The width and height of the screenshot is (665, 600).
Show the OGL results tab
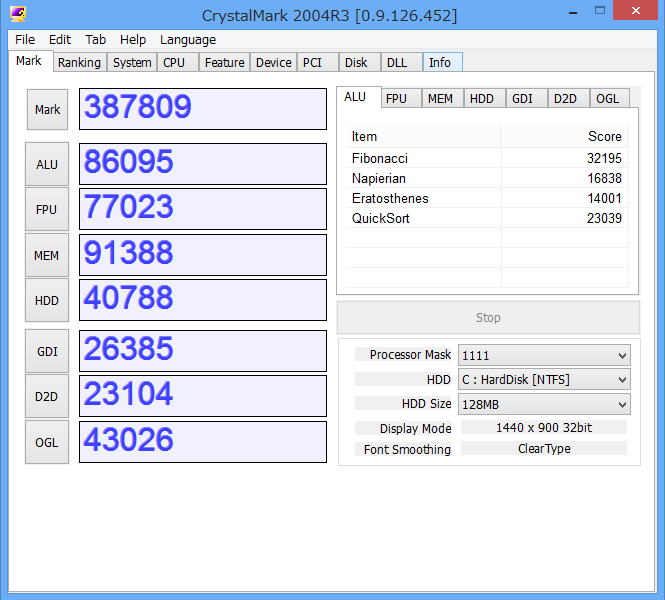tap(607, 98)
